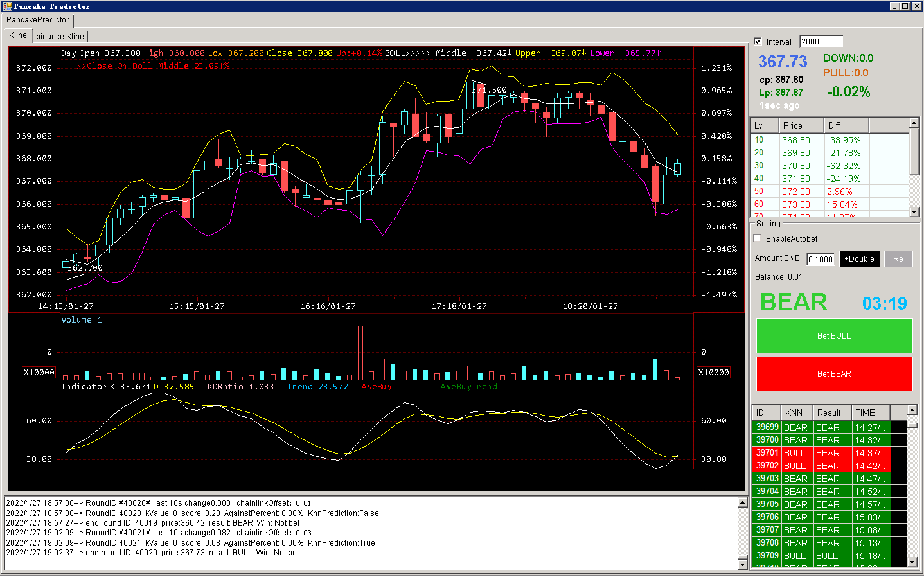Viewport: 924px width, 577px height.
Task: Select round 39702 BULL row
Action: click(830, 466)
